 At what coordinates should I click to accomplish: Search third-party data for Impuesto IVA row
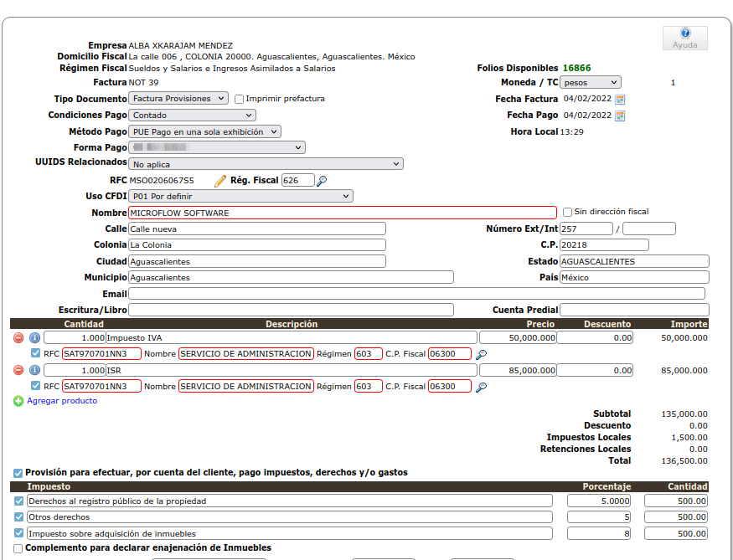[481, 354]
